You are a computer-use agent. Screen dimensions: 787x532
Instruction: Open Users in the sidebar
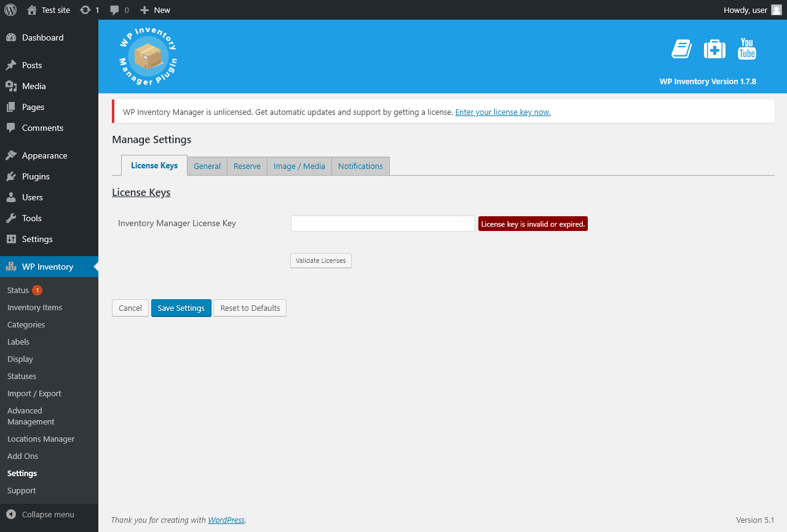coord(49,197)
